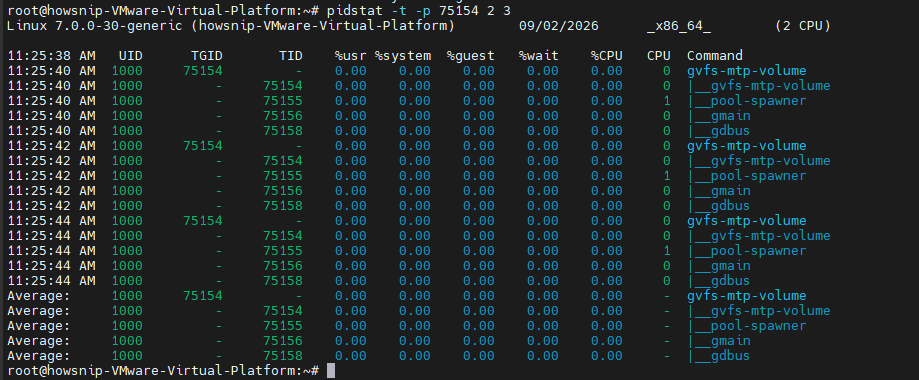This screenshot has height=380, width=919.
Task: Click gdbus in the 11:25:42 AM row
Action: pyautogui.click(x=730, y=206)
